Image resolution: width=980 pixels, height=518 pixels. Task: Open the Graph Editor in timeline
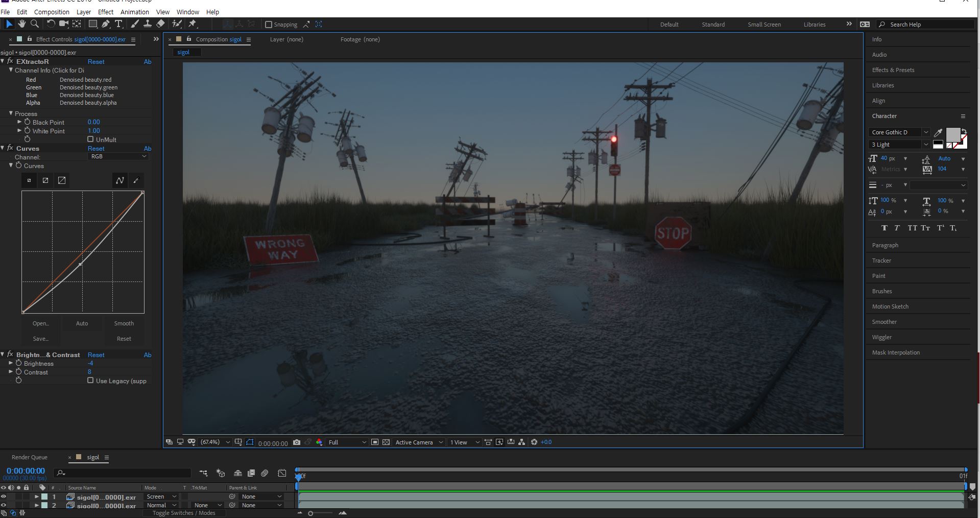pos(282,473)
